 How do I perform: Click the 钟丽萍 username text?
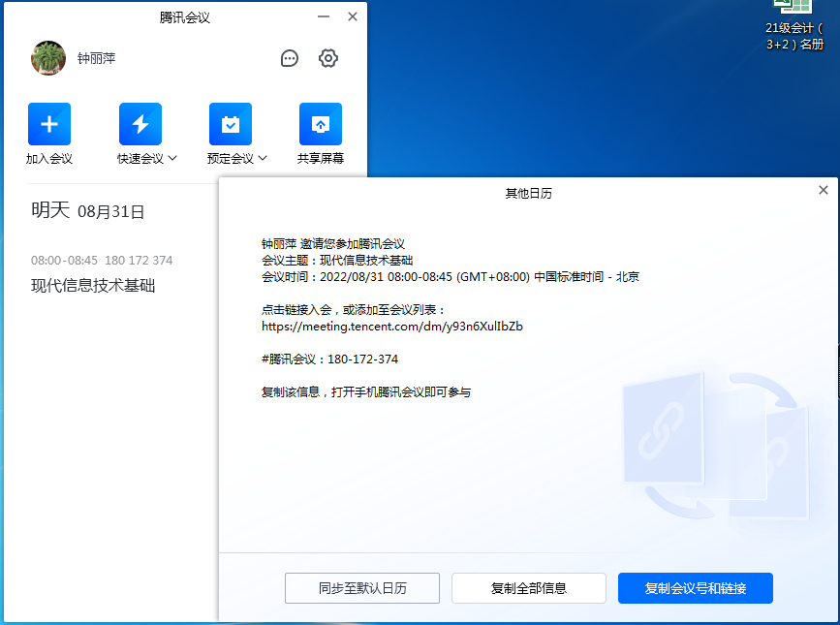click(x=97, y=58)
